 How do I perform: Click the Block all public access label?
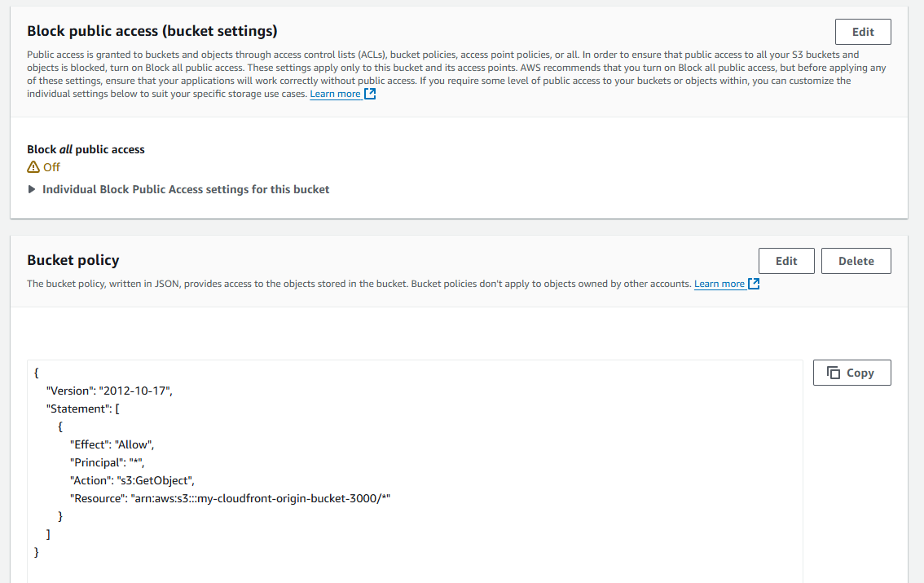86,149
